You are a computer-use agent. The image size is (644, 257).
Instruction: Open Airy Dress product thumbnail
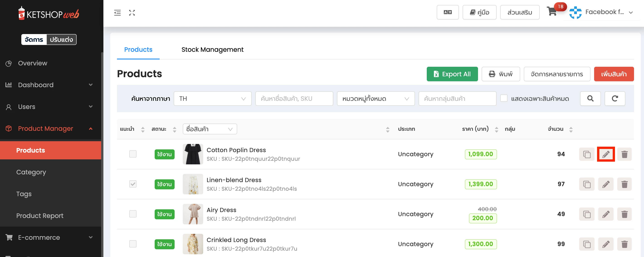click(193, 214)
